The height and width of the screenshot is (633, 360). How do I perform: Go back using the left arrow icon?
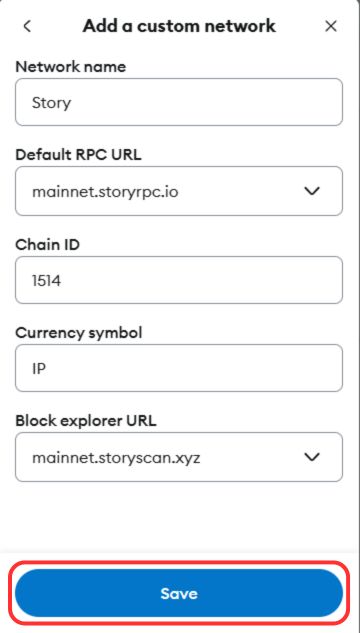pos(27,26)
